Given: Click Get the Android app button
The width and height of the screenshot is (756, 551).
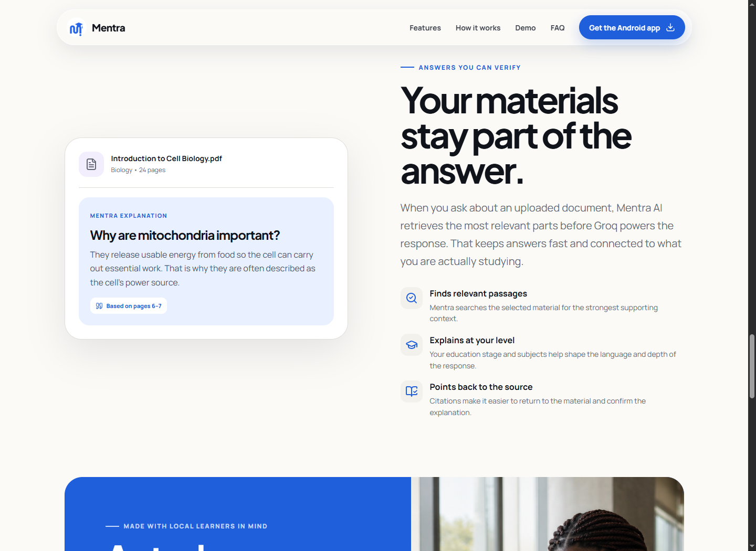Looking at the screenshot, I should point(632,27).
